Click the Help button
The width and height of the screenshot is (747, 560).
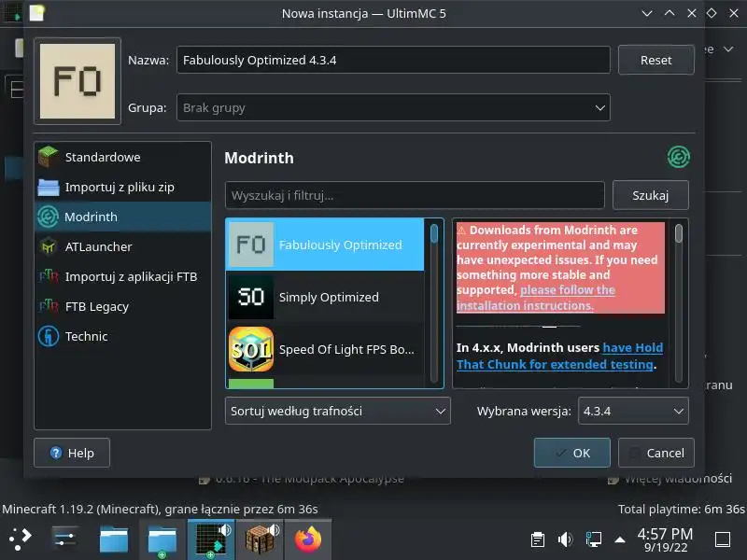tap(72, 453)
